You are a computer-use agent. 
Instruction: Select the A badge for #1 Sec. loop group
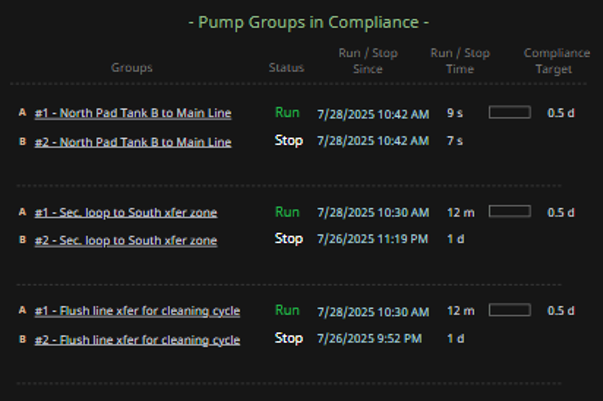(22, 212)
